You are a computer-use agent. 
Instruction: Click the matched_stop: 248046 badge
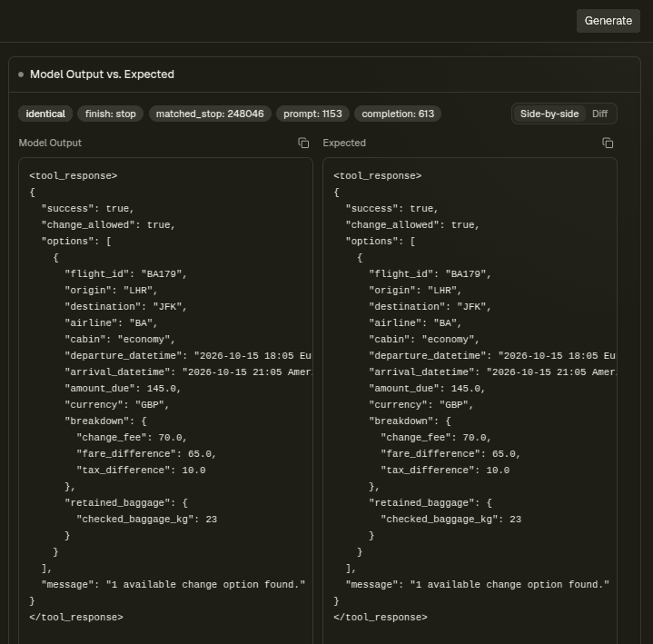coord(210,114)
